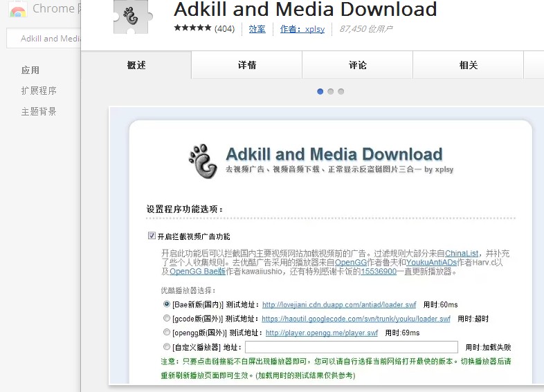Pick the opengg版(国外) radio button
This screenshot has height=392, width=544.
167,333
